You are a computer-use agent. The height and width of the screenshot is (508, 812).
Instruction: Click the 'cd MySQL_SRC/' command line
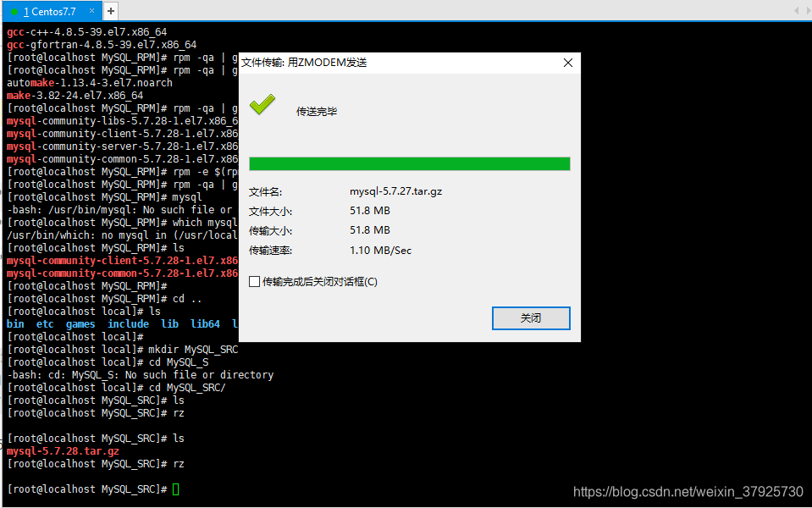pos(116,388)
